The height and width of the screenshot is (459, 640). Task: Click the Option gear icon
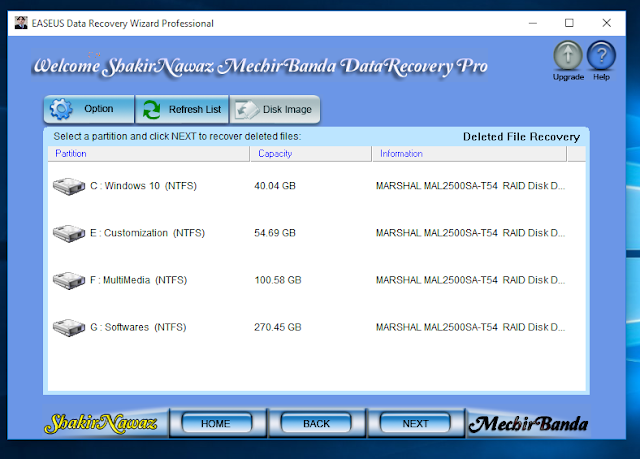click(x=61, y=109)
